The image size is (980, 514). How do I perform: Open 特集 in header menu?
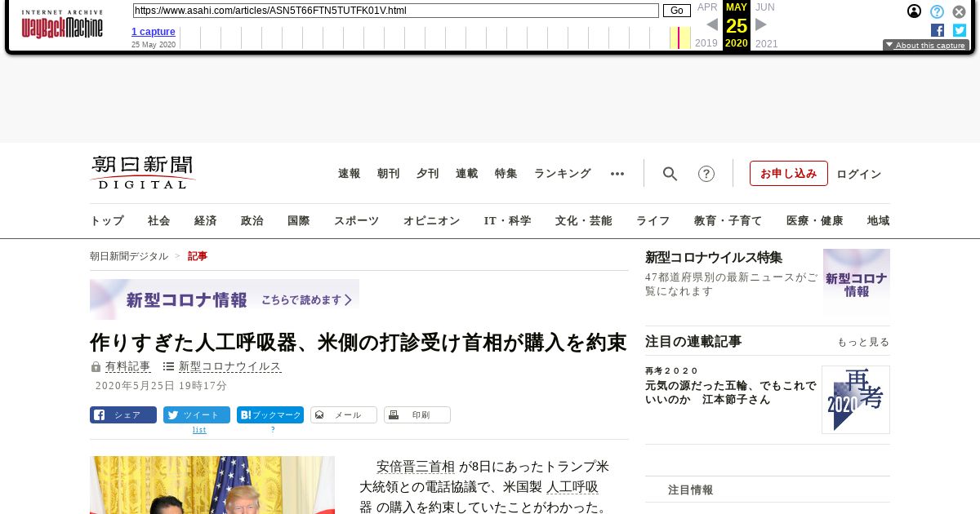(506, 174)
